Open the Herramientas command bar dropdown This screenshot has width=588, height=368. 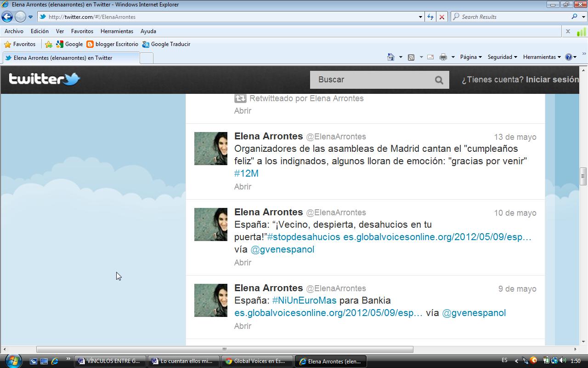pos(542,57)
